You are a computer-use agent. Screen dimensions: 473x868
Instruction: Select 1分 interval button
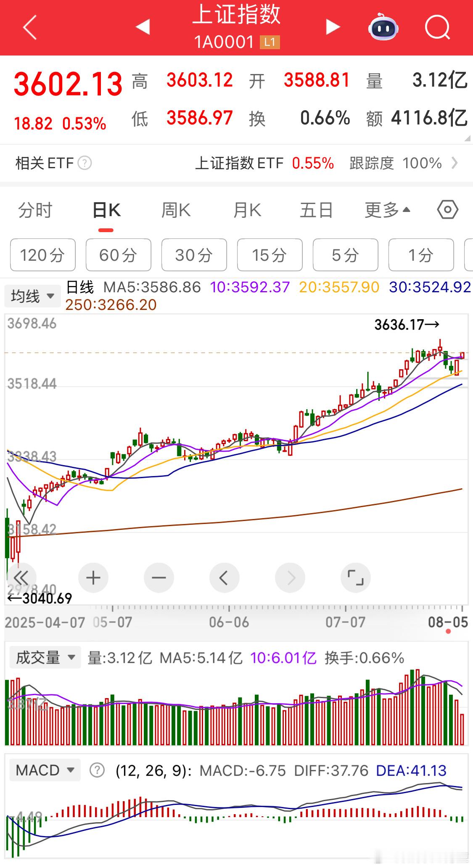(421, 255)
